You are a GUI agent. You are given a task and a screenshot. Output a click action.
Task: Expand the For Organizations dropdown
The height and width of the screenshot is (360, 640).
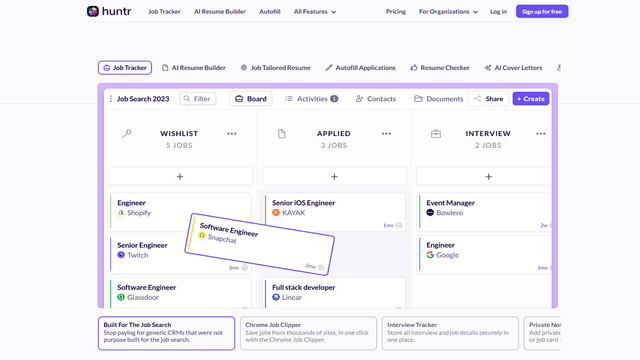click(448, 12)
